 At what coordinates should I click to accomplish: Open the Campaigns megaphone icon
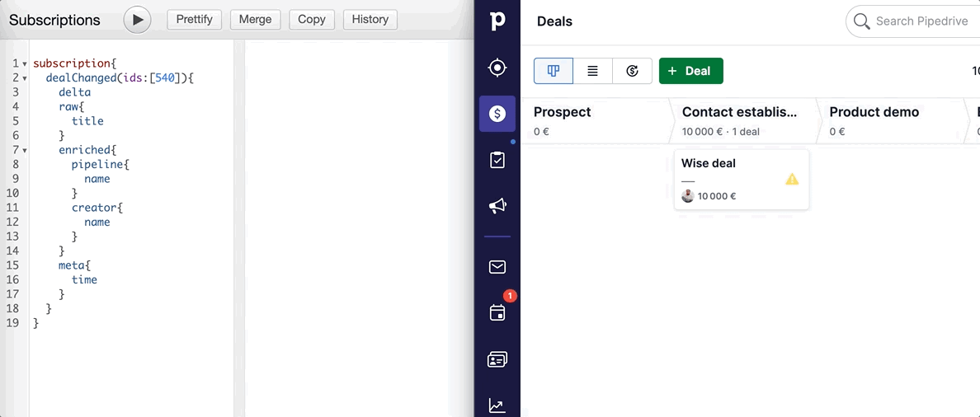497,206
